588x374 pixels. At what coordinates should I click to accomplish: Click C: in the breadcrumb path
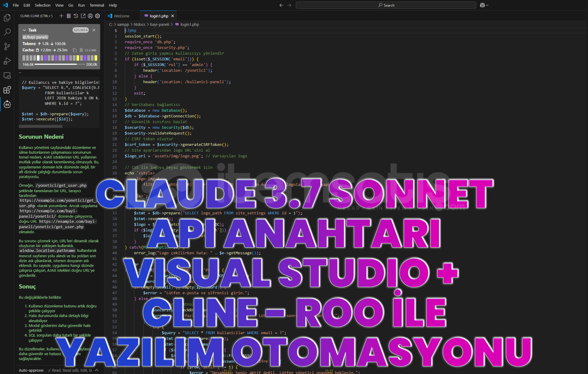pos(110,25)
